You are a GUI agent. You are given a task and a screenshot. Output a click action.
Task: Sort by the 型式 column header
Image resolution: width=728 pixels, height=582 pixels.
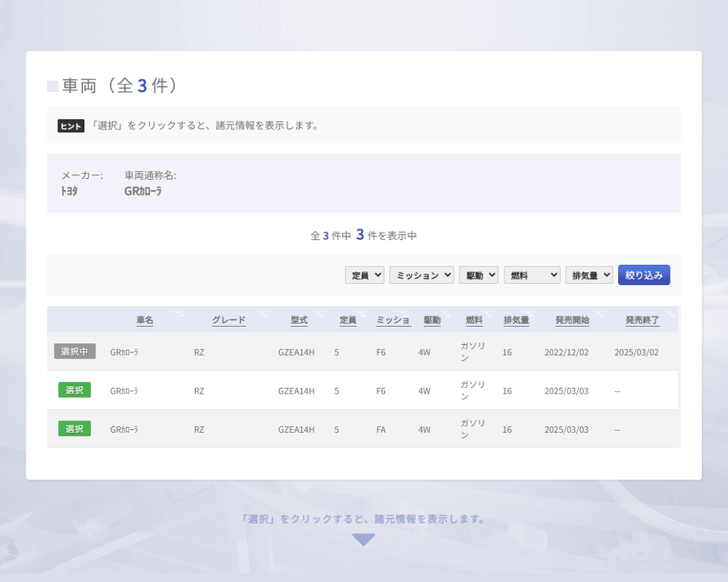(x=299, y=320)
